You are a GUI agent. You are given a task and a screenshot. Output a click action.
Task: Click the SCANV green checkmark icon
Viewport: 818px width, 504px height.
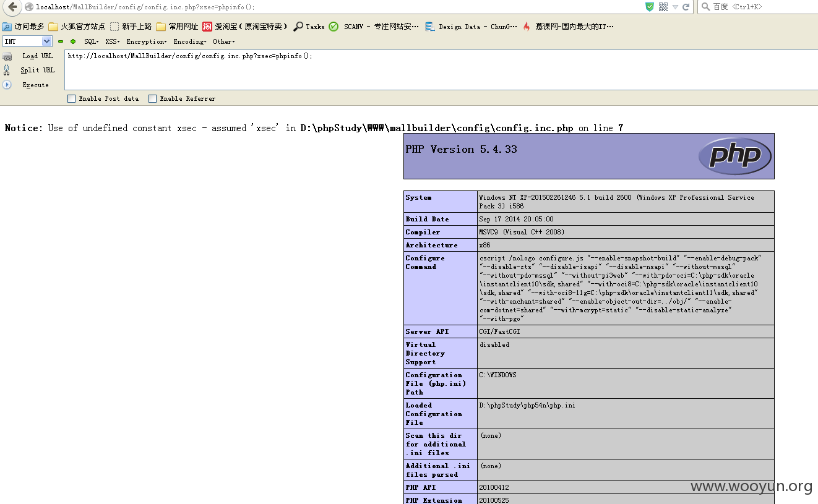[334, 27]
